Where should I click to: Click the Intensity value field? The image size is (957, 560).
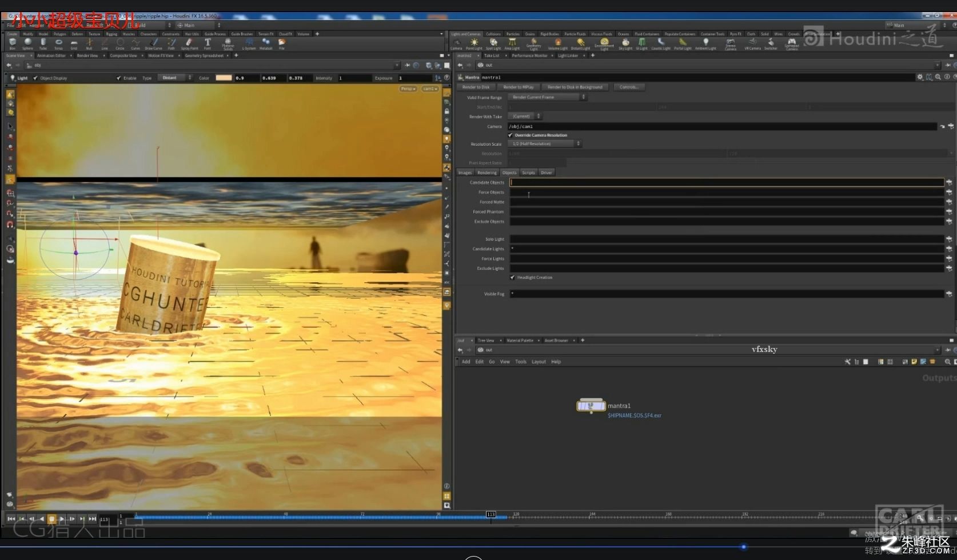[354, 78]
